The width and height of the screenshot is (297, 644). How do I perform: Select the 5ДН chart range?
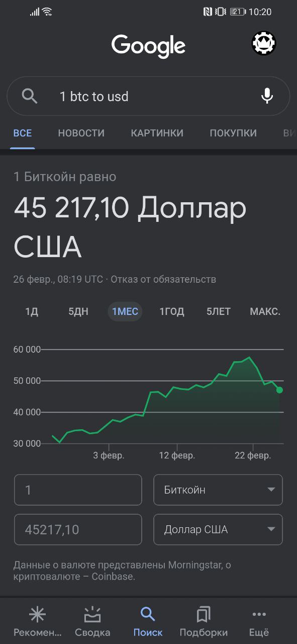click(x=78, y=311)
